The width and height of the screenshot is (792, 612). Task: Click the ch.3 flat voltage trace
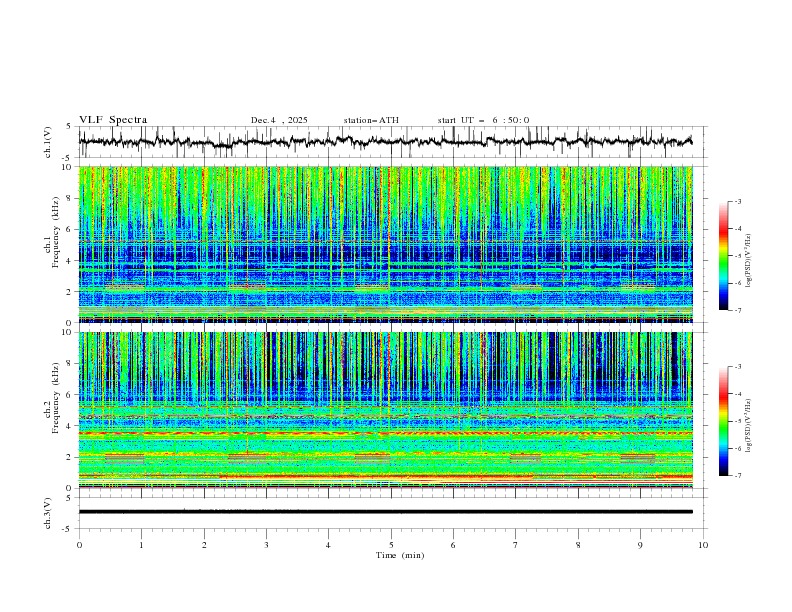(x=390, y=511)
